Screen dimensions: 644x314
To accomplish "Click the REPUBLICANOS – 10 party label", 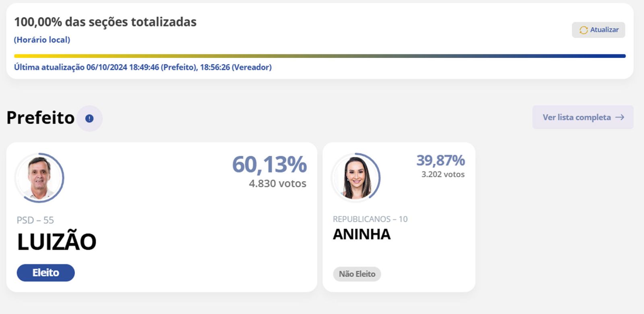I will pos(370,219).
